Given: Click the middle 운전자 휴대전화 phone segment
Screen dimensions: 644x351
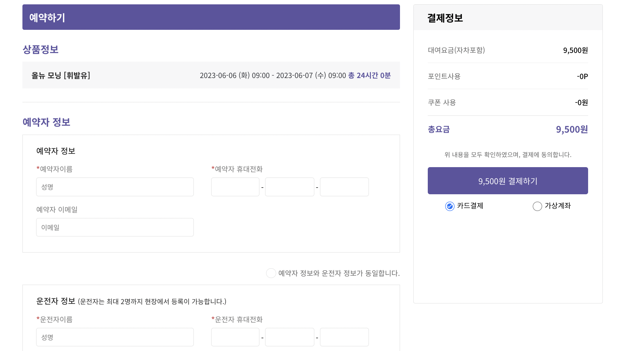Looking at the screenshot, I should point(289,337).
